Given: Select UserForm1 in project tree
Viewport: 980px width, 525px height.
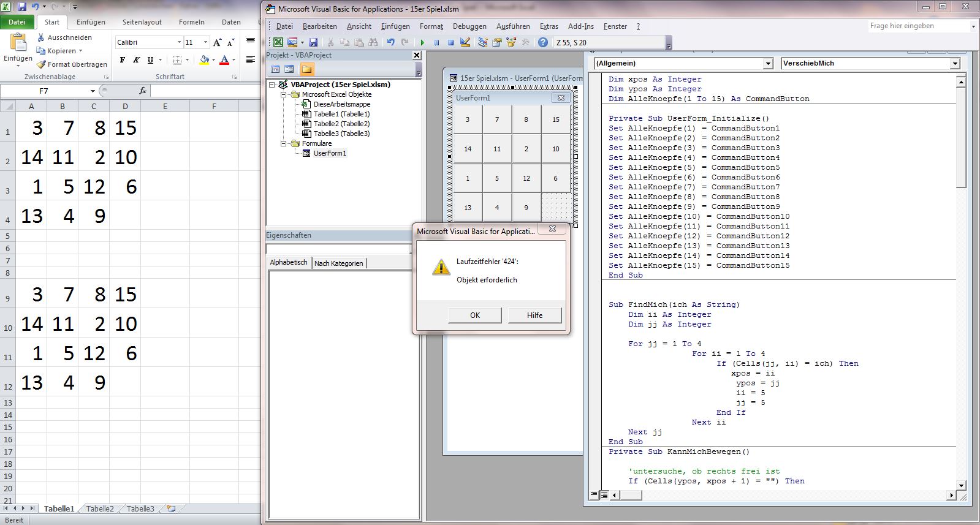Looking at the screenshot, I should pos(330,153).
